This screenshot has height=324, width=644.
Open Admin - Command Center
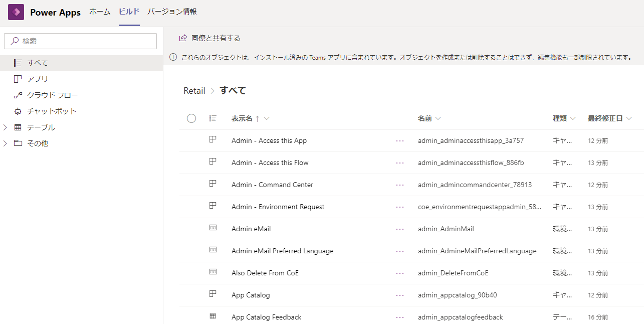pyautogui.click(x=272, y=185)
